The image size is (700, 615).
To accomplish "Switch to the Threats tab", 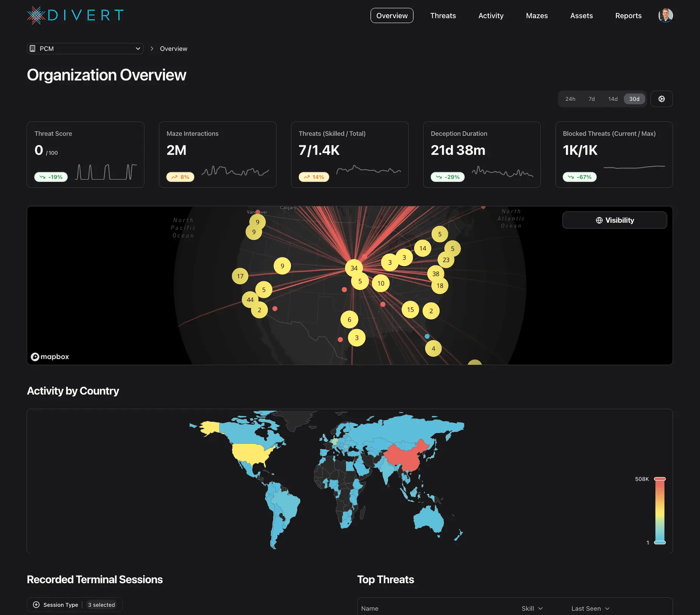I will click(443, 16).
